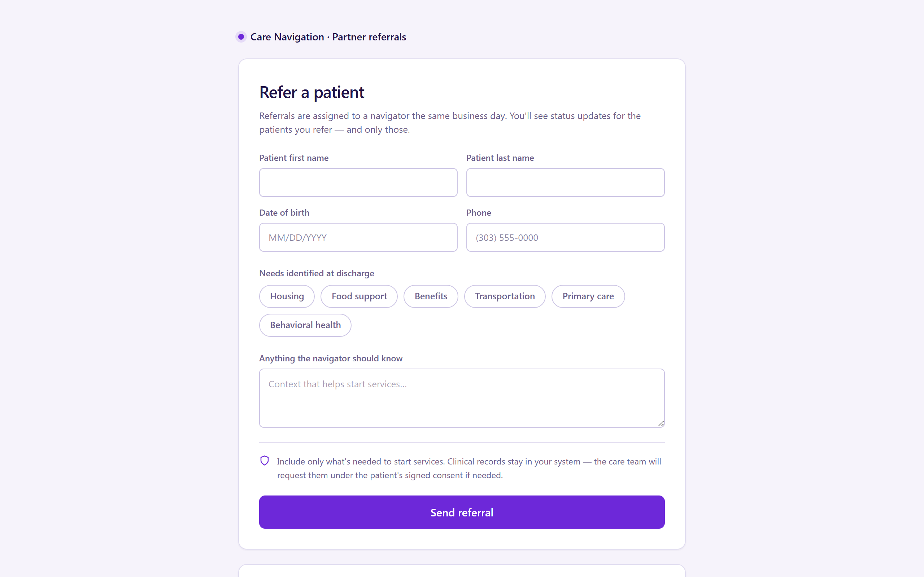Click the purple dot brand icon
The image size is (924, 577).
point(241,37)
